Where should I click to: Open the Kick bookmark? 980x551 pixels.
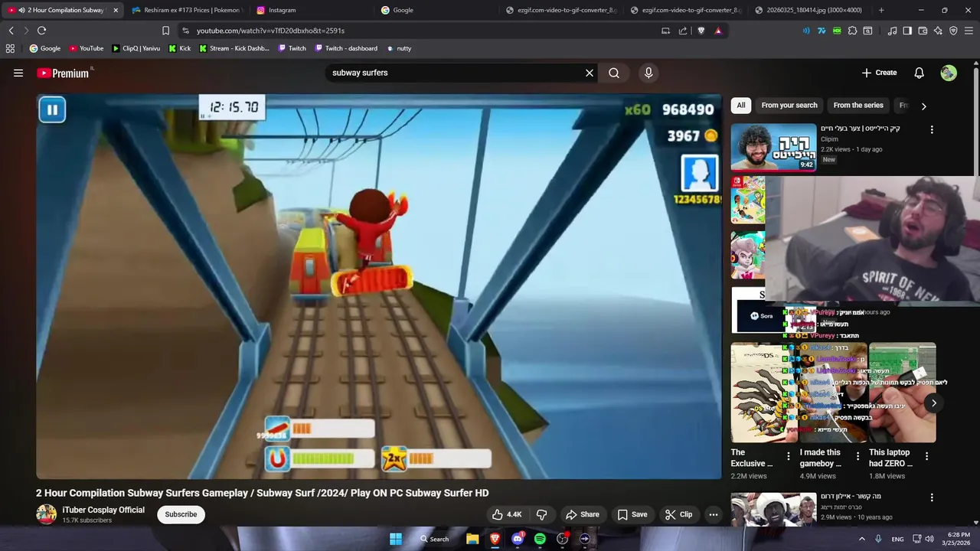click(x=178, y=48)
